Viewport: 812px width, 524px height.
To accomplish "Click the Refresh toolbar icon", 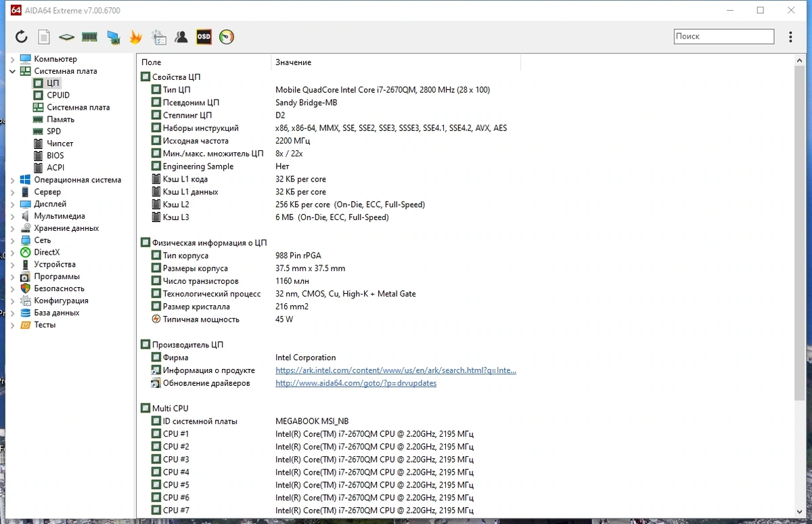I will pyautogui.click(x=22, y=37).
